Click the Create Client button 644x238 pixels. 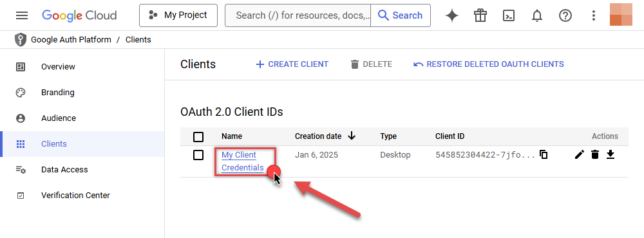(x=292, y=64)
